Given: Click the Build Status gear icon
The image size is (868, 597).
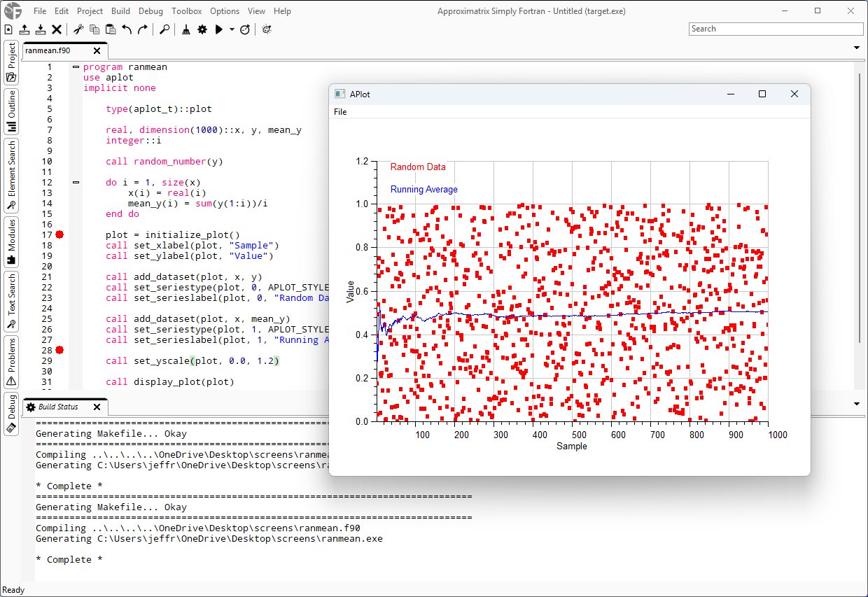Looking at the screenshot, I should tap(30, 407).
